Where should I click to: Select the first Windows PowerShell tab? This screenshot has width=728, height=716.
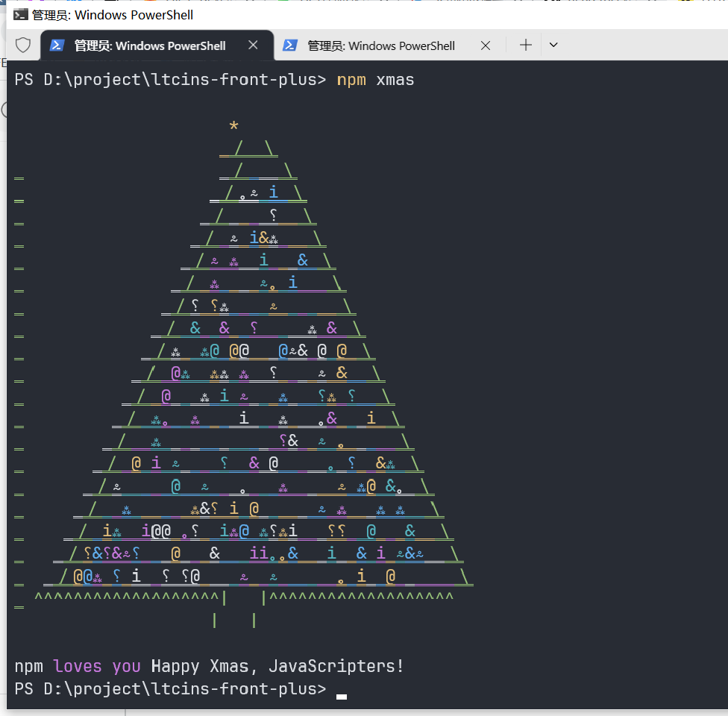pos(149,45)
